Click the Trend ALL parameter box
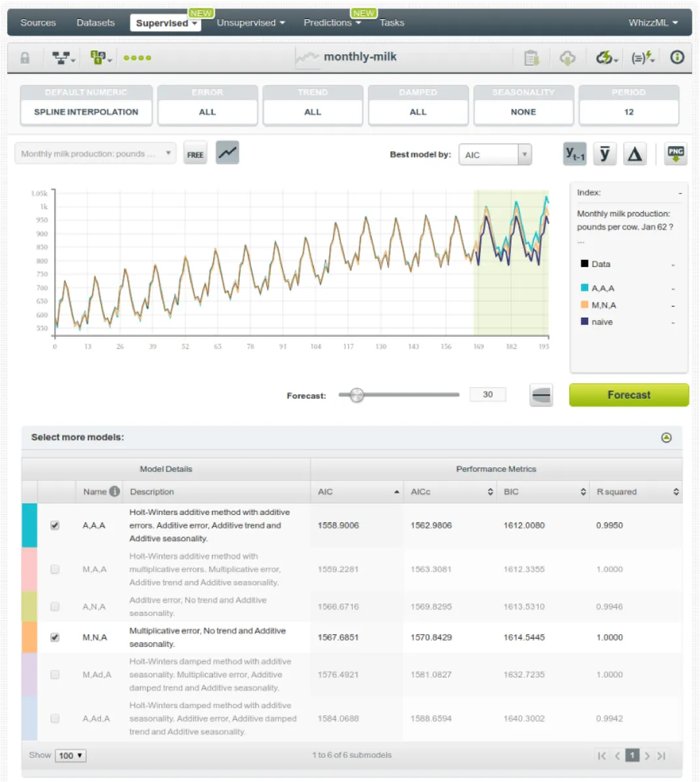 pyautogui.click(x=313, y=106)
